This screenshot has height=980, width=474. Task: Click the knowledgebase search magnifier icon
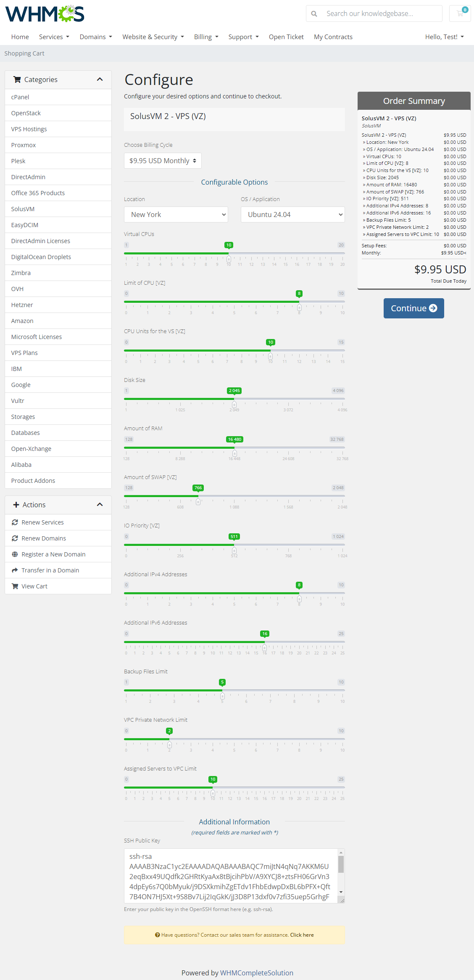click(314, 14)
